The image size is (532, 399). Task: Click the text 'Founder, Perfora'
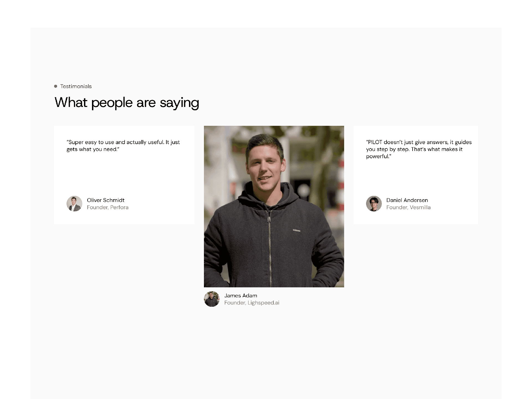coord(108,207)
